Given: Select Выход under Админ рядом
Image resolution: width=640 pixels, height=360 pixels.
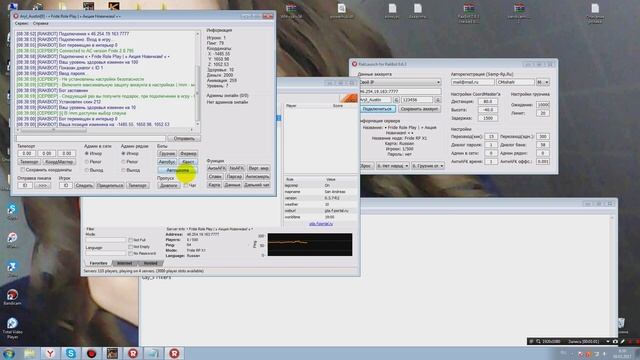Looking at the screenshot, I should 123,170.
